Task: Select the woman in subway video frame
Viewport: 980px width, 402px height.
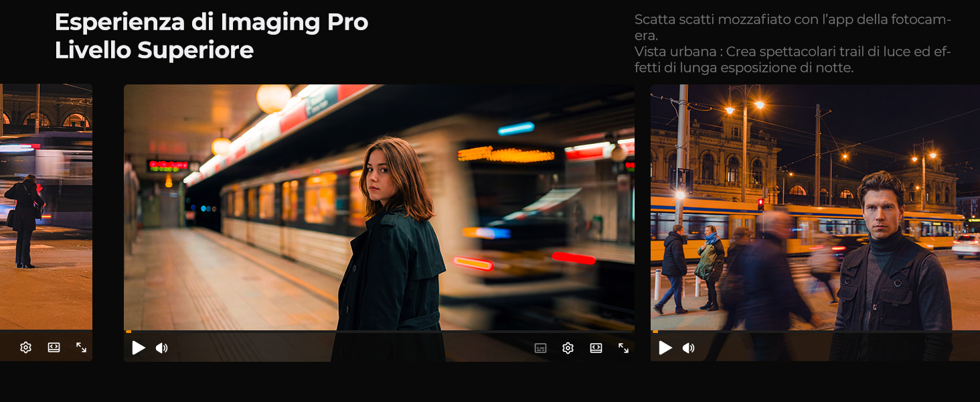Action: (x=379, y=208)
